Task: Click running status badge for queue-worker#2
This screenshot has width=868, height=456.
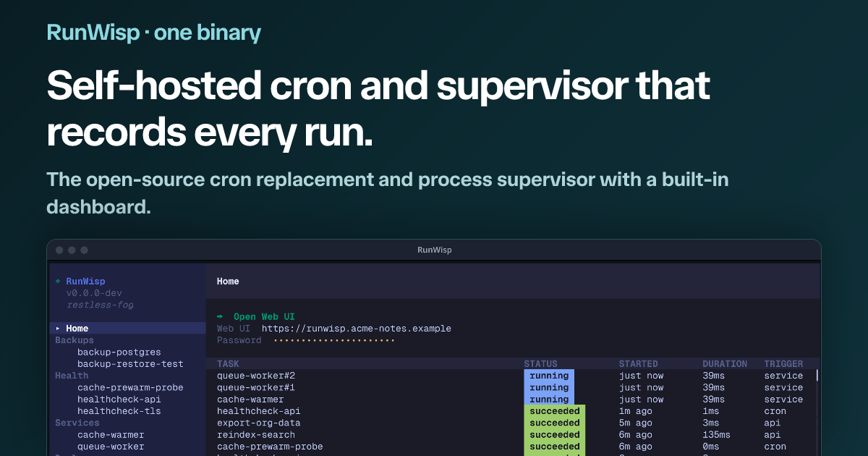Action: pyautogui.click(x=549, y=376)
